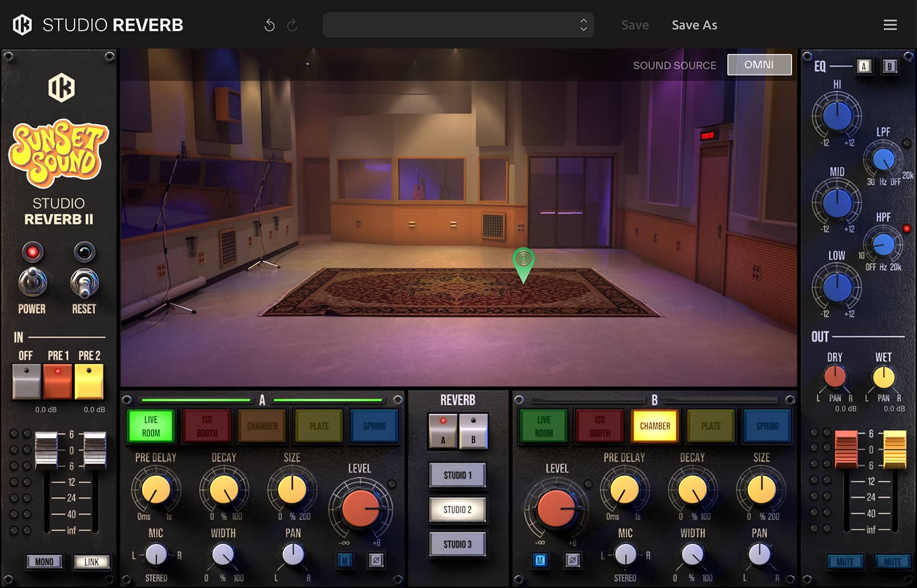Select the PRE 2 input preamp pad

[89, 381]
